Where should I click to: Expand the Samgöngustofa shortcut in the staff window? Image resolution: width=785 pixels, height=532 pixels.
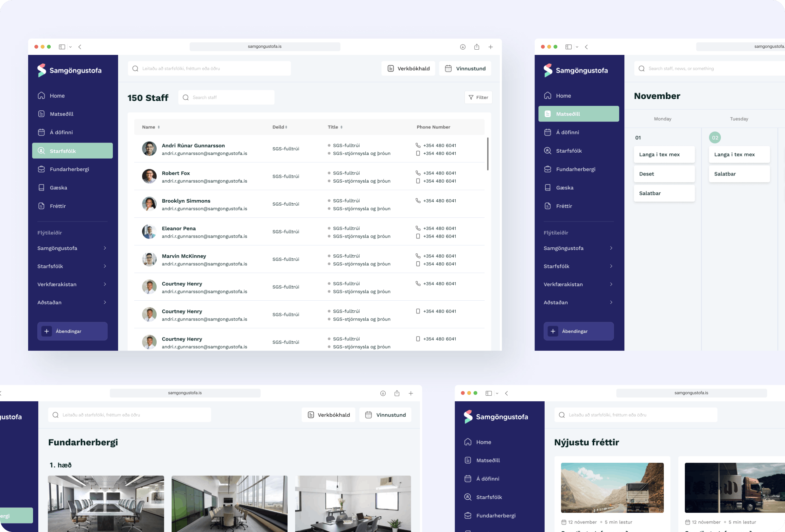(x=105, y=248)
